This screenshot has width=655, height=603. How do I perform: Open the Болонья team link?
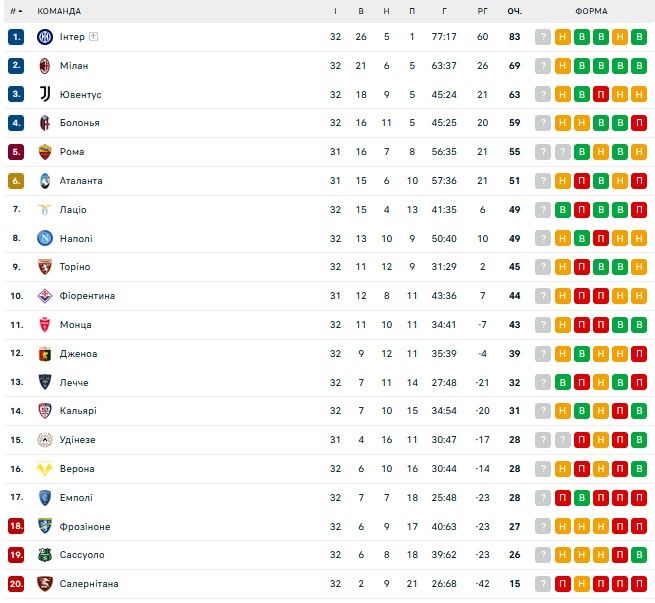[79, 123]
